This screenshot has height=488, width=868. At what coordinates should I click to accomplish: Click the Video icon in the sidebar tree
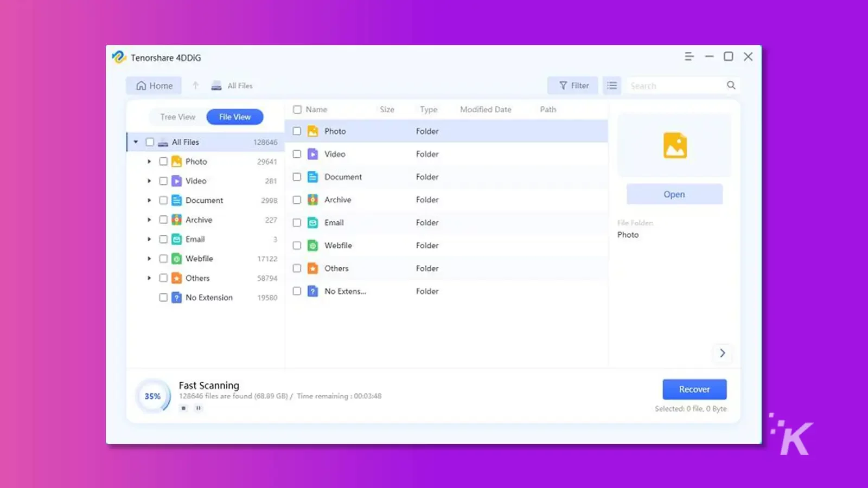(177, 181)
